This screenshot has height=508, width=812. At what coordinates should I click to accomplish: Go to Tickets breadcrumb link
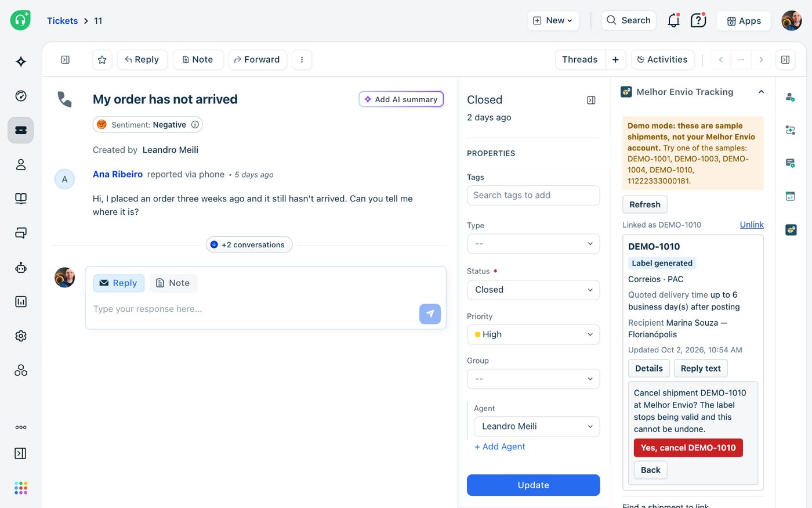coord(62,21)
